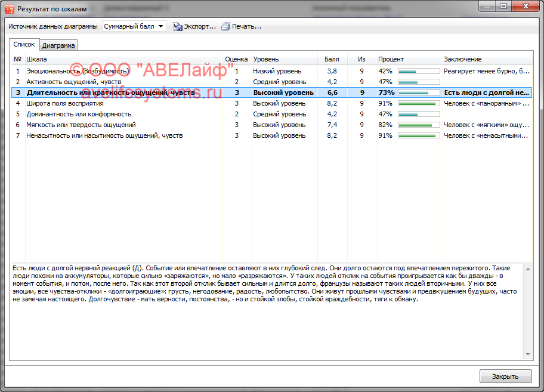Select row Эмоциональность (Возбудимость)
The height and width of the screenshot is (392, 544).
coord(78,71)
